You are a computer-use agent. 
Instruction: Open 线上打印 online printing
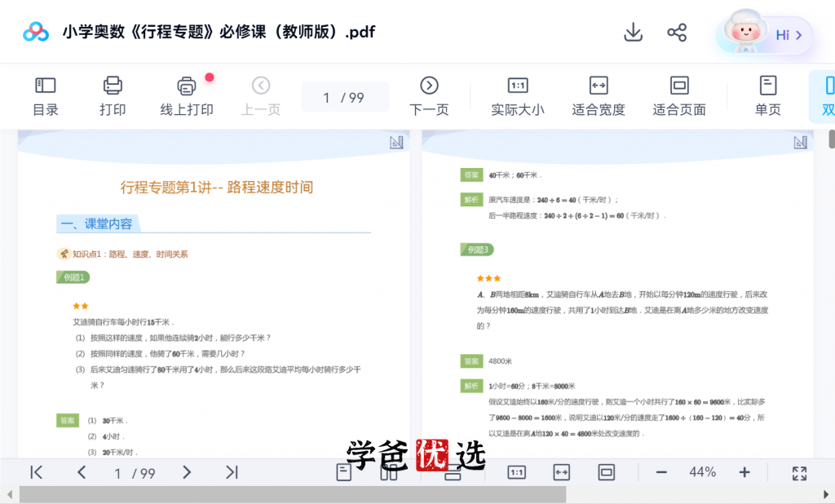point(187,96)
